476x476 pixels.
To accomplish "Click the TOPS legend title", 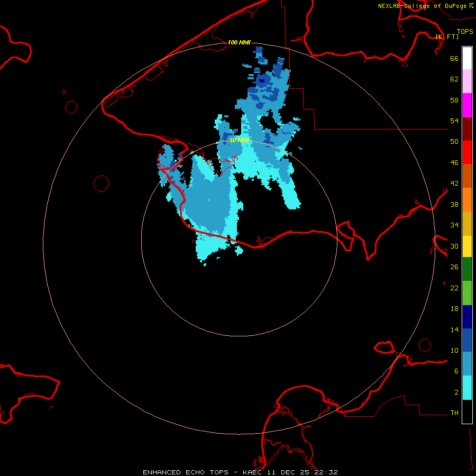I will tap(465, 31).
